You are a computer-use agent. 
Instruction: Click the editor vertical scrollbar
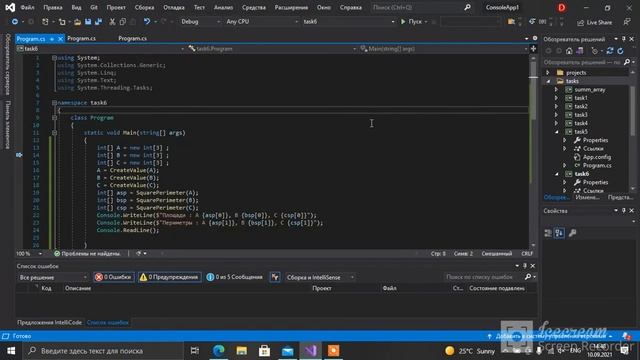coord(533,151)
